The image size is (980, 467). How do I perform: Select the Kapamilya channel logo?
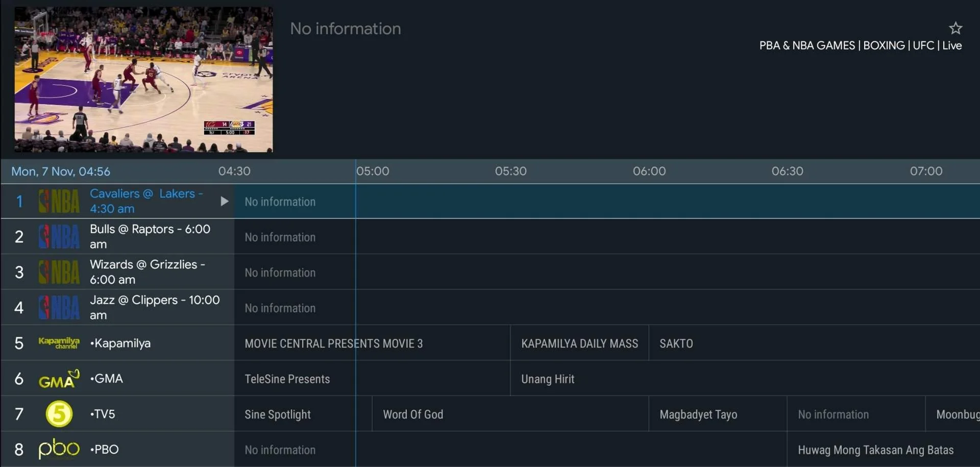tap(59, 343)
